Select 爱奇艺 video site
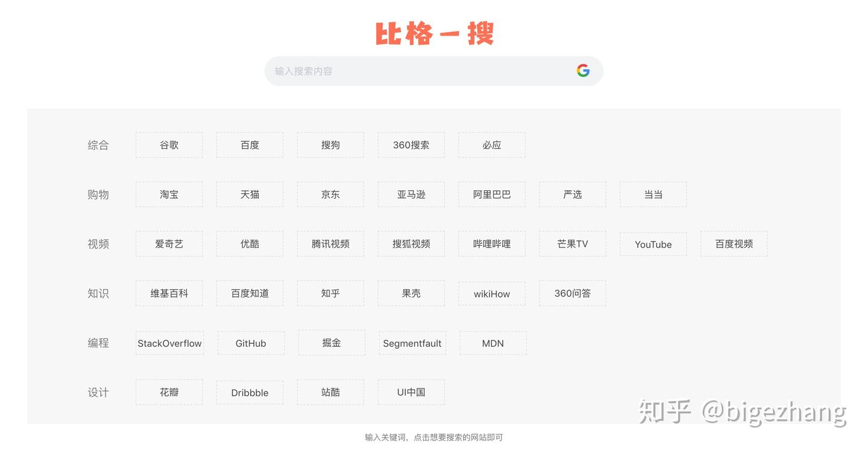The height and width of the screenshot is (451, 868). pyautogui.click(x=169, y=244)
